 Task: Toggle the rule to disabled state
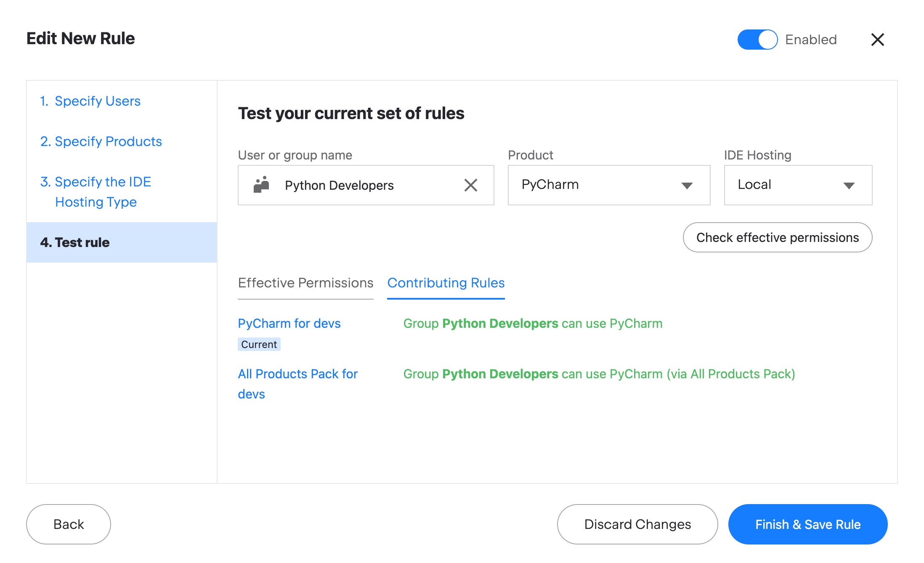(x=757, y=39)
